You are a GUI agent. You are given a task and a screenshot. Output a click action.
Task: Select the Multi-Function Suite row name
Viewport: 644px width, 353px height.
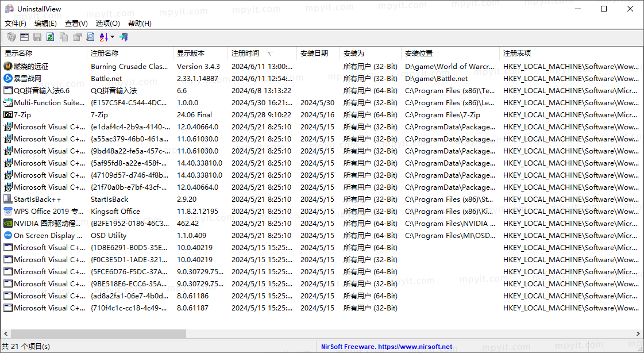[49, 103]
